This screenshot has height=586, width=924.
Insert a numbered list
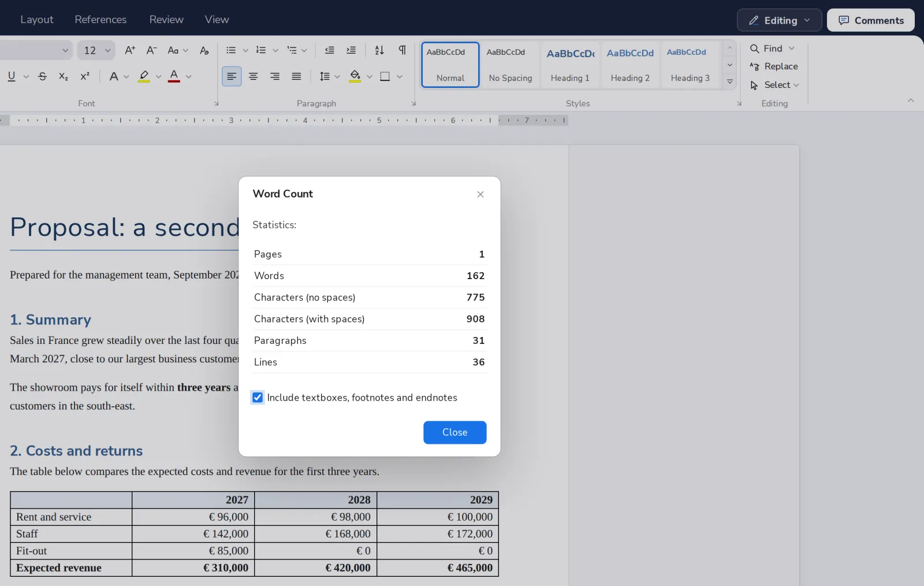(x=261, y=50)
